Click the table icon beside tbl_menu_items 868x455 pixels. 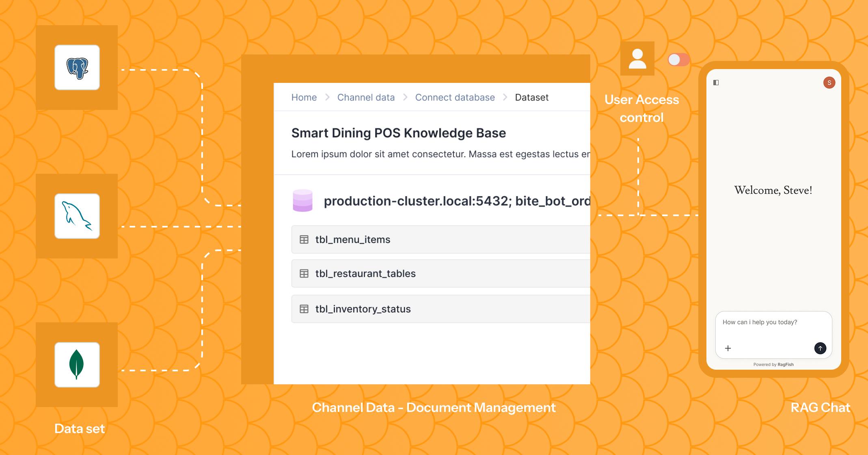point(304,239)
